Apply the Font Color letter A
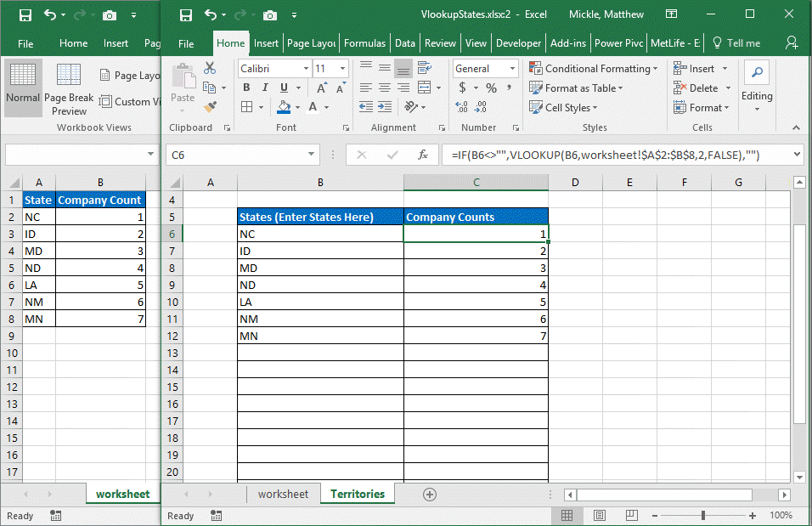Viewport: 812px width, 526px height. pyautogui.click(x=313, y=107)
